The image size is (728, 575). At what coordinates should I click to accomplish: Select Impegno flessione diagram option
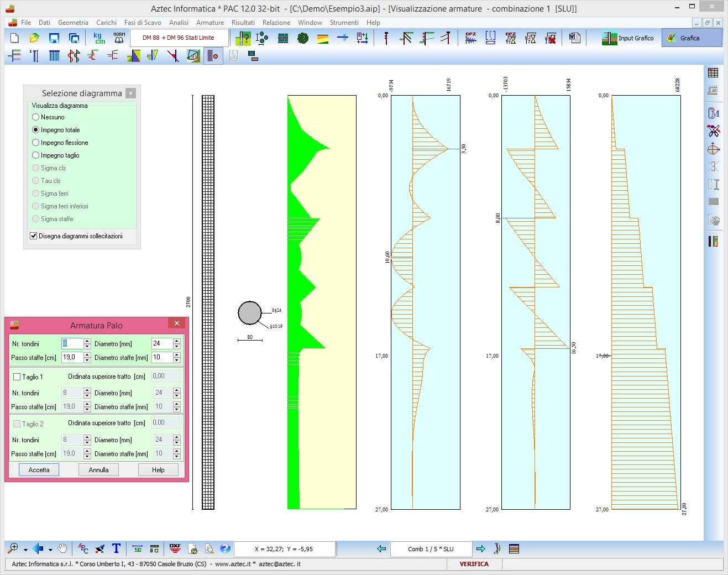[x=36, y=143]
